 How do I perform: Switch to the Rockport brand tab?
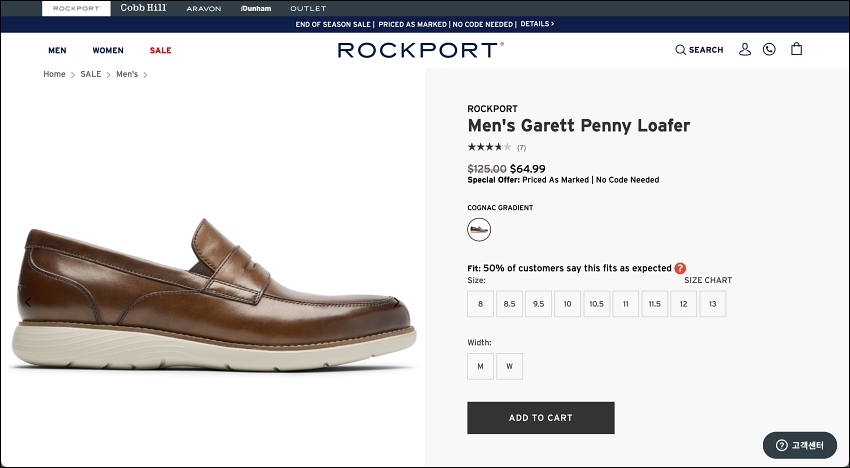coord(76,8)
